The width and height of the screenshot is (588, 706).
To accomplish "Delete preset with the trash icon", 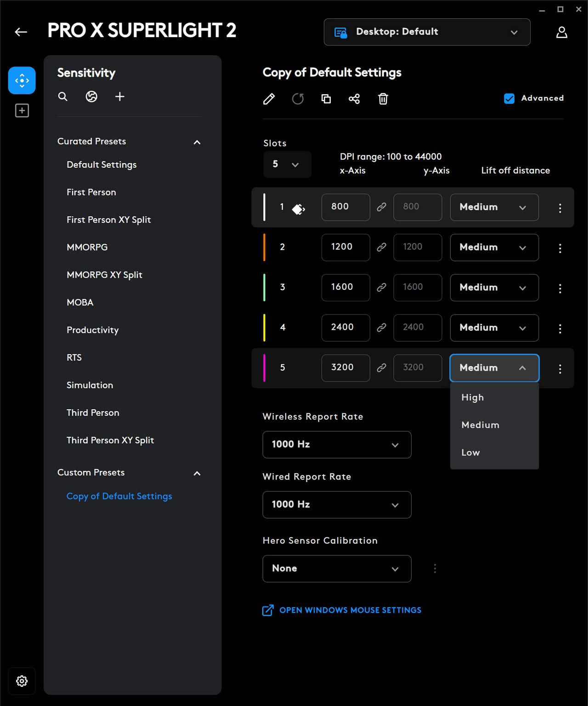I will [x=383, y=99].
